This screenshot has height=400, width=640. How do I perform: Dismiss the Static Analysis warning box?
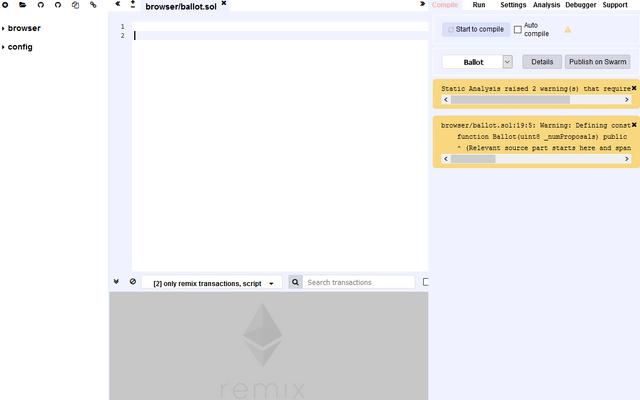(x=634, y=88)
